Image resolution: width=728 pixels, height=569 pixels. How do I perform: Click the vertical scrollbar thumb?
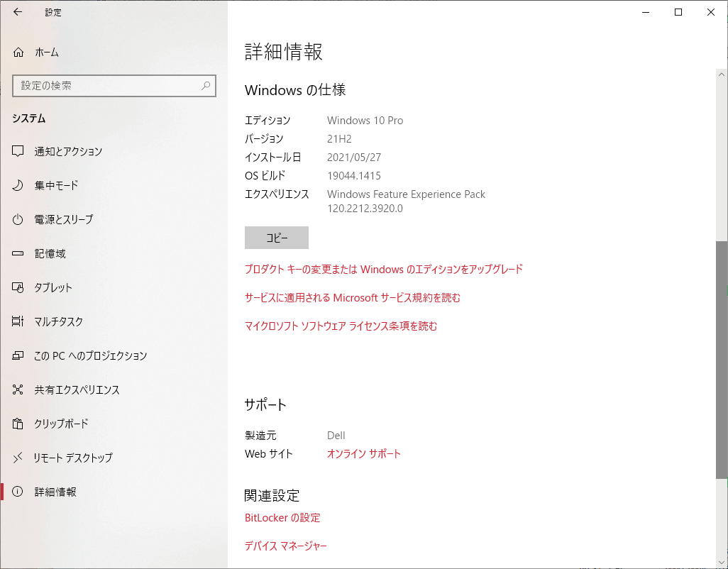(x=722, y=360)
